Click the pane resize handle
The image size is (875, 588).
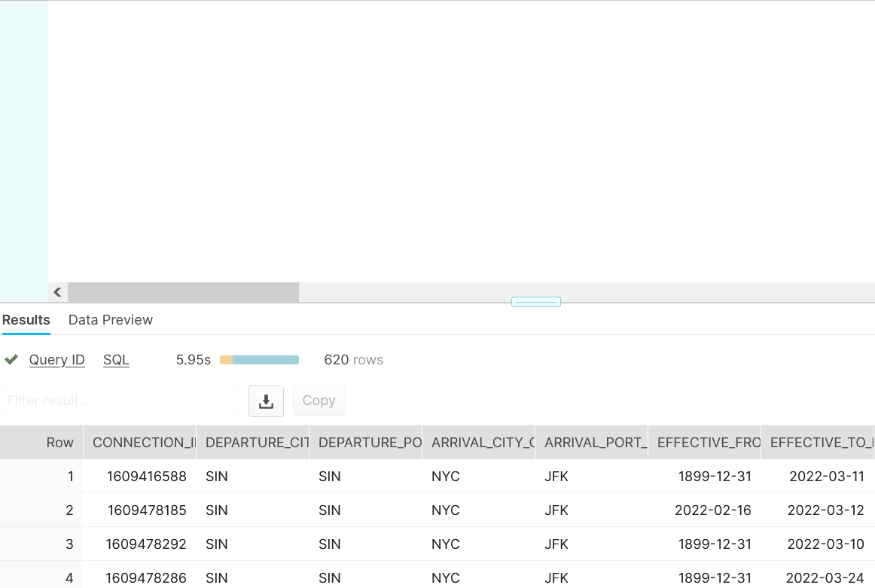point(535,302)
